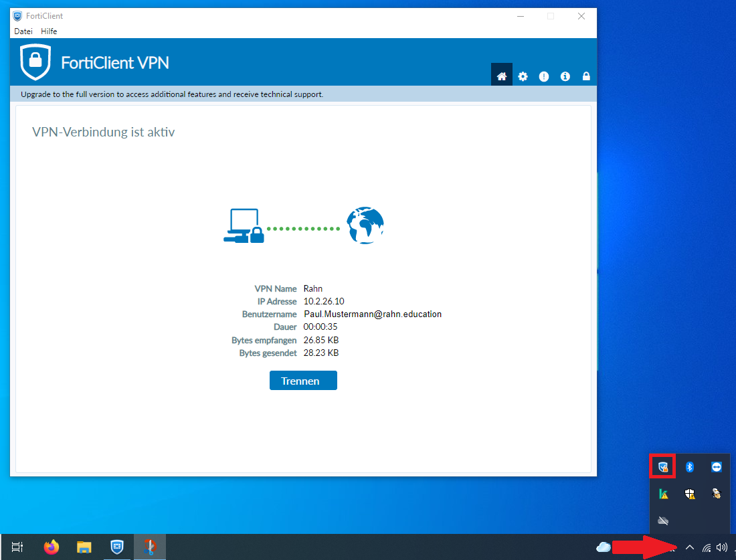Image resolution: width=736 pixels, height=560 pixels.
Task: Click the Windows Security shield warning icon
Action: click(x=690, y=494)
